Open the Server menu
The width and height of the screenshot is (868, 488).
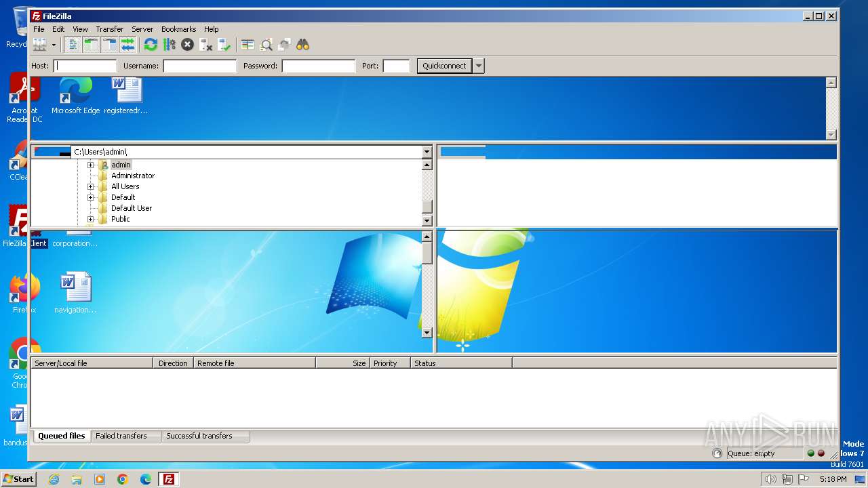click(142, 29)
